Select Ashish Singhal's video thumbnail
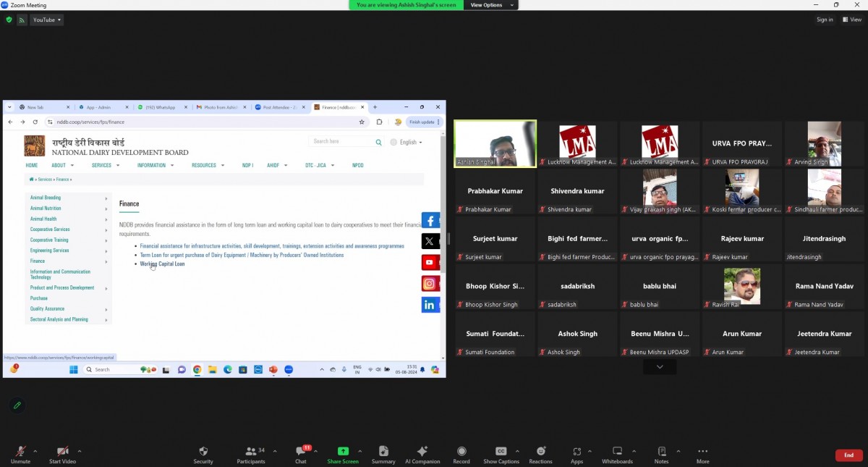This screenshot has height=467, width=868. click(x=495, y=143)
